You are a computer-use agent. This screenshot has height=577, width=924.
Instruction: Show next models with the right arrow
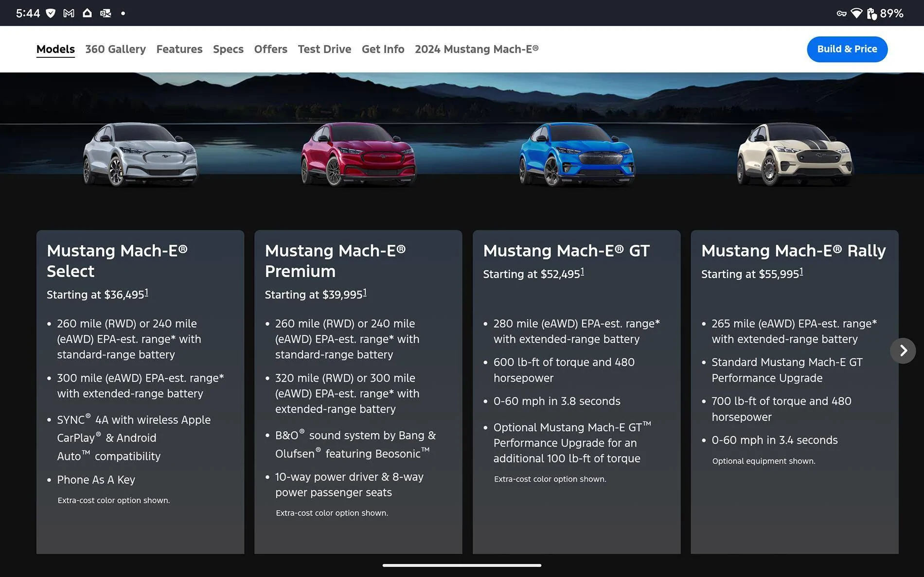click(x=903, y=350)
